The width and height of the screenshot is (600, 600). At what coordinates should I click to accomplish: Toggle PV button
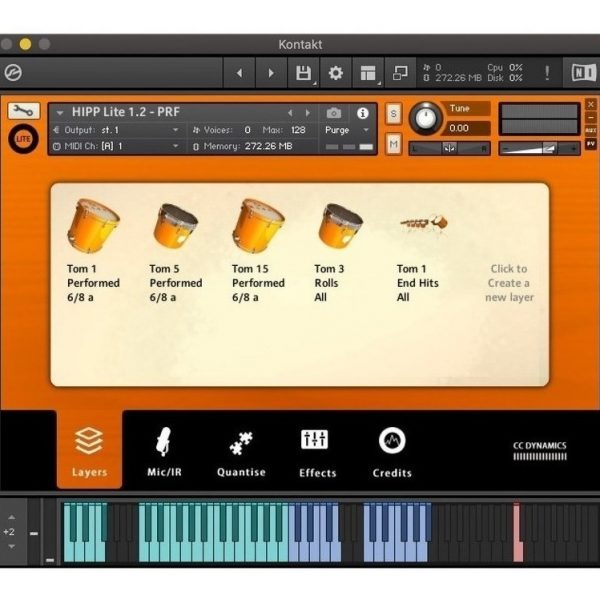coord(591,143)
